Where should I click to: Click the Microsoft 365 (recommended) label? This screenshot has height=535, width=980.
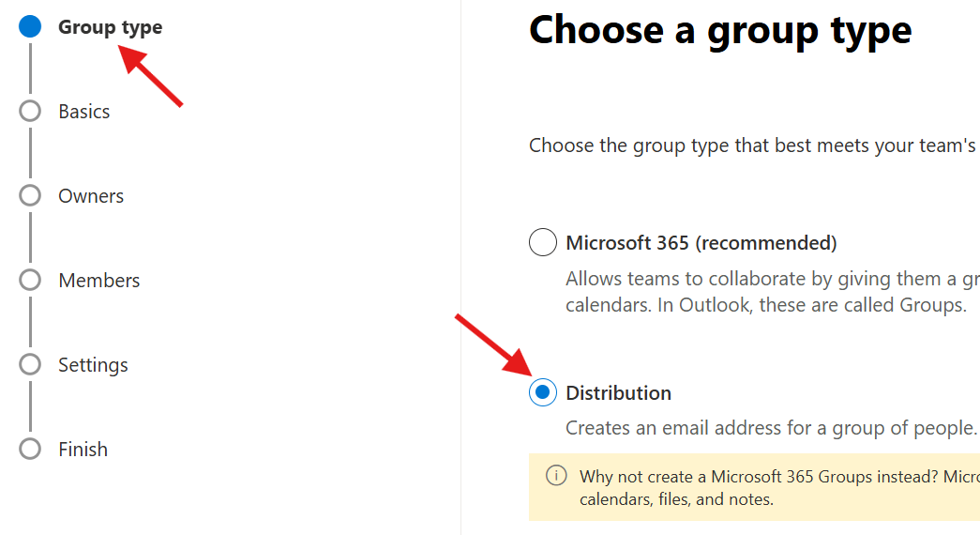701,243
